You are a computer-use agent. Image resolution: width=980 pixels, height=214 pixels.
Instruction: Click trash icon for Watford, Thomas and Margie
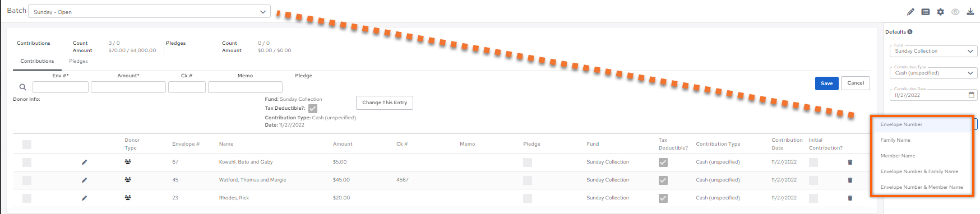pyautogui.click(x=850, y=180)
